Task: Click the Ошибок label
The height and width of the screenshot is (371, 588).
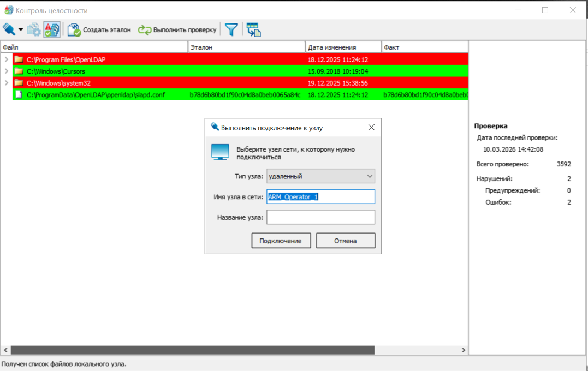Action: (498, 202)
